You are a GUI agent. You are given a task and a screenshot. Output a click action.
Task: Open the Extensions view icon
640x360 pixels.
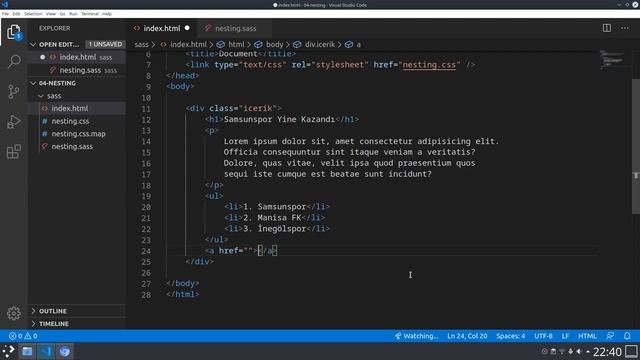13,151
